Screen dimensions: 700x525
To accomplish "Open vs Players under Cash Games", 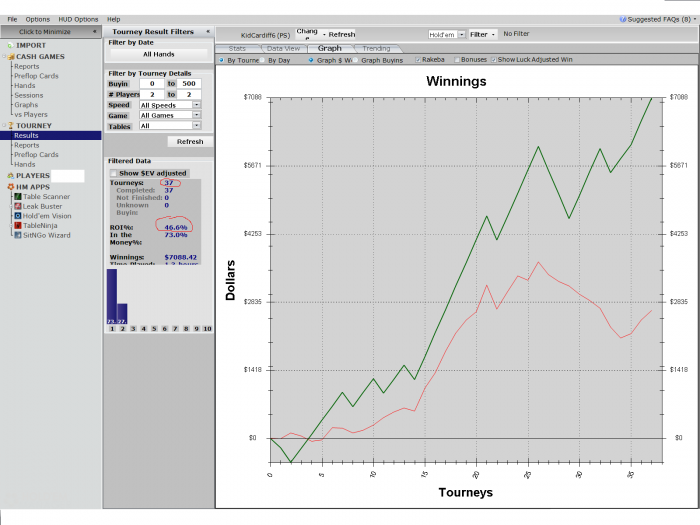I will 31,115.
